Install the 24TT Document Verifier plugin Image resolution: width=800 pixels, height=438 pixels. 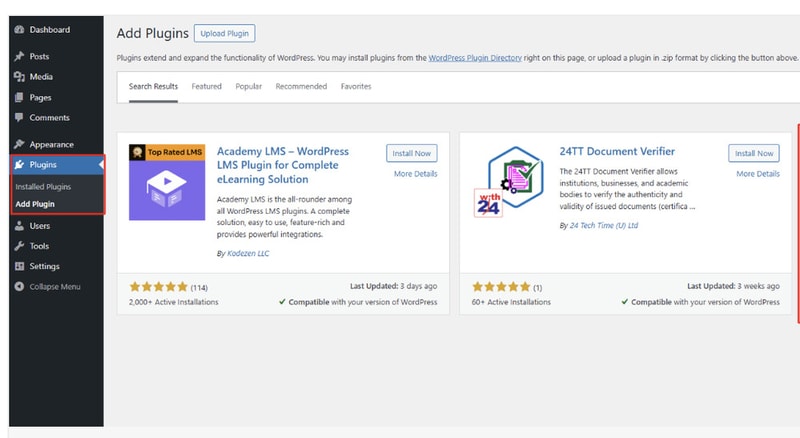[754, 153]
